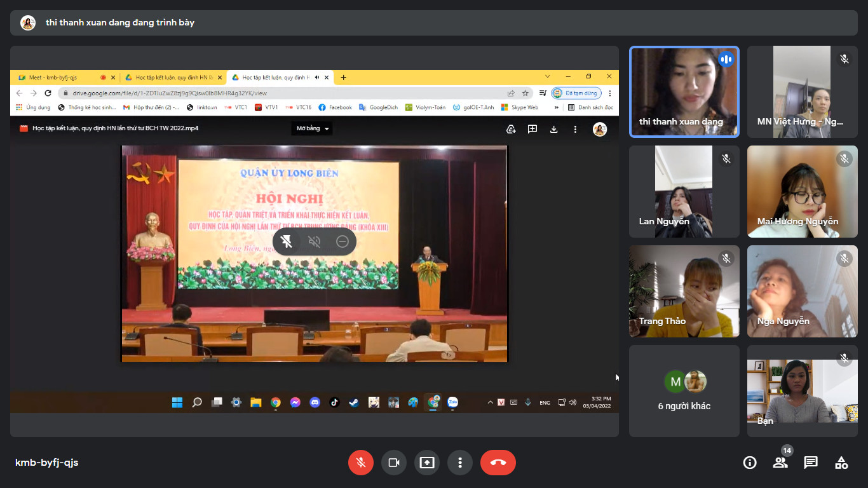Toggle the presentation audio mute icon
Screen dimensions: 868x488
(314, 241)
